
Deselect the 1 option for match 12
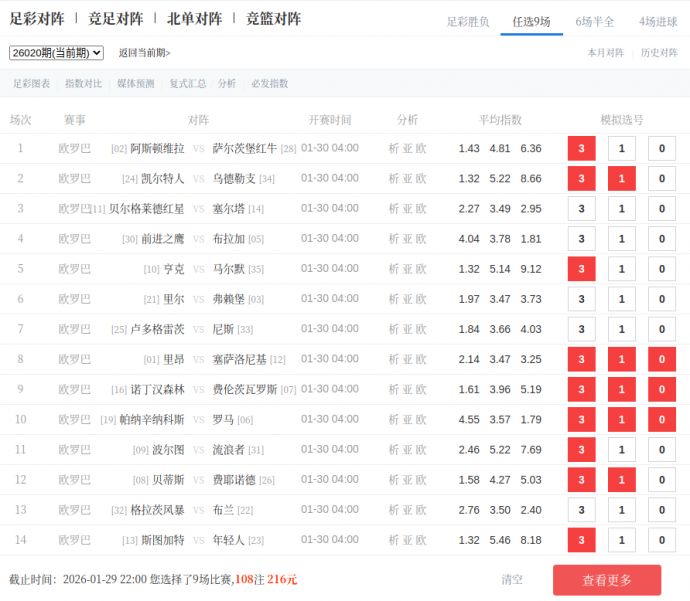point(621,480)
